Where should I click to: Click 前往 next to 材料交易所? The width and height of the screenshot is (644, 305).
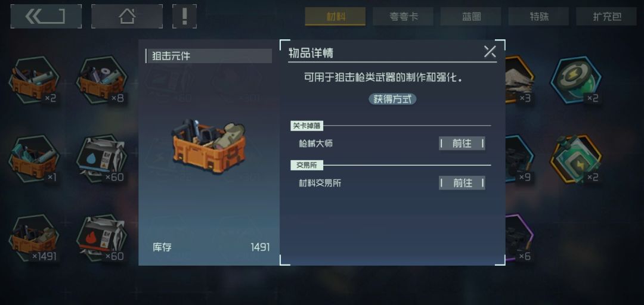coord(462,183)
